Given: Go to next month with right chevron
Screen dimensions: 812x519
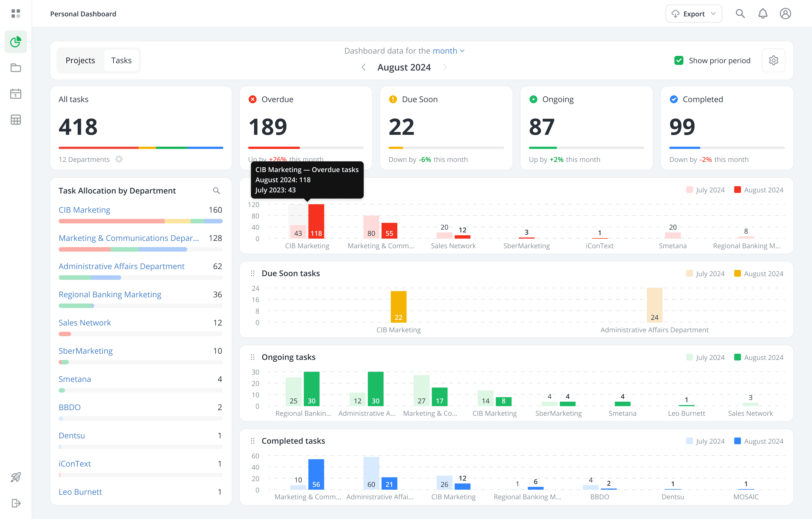Looking at the screenshot, I should (445, 68).
